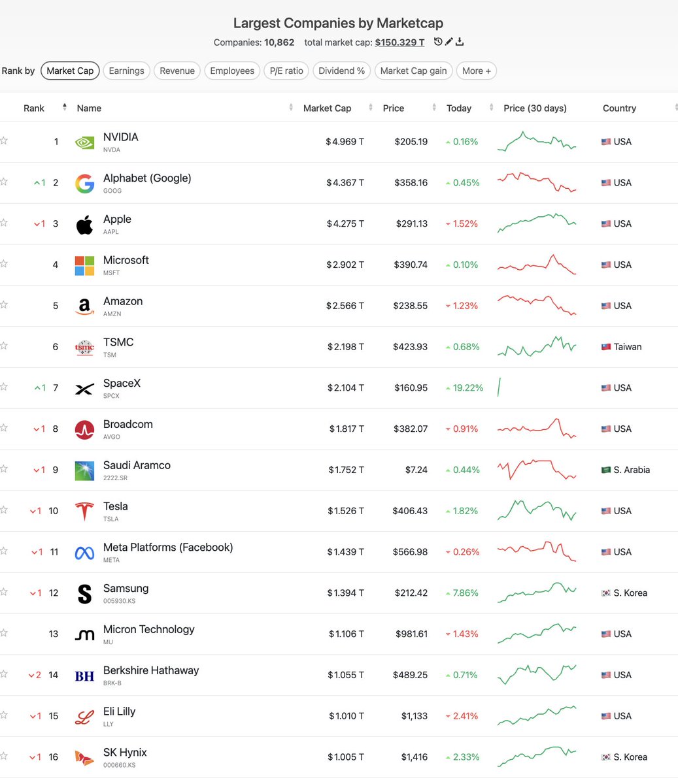Click the Microsoft logo icon
The height and width of the screenshot is (784, 678).
(x=84, y=266)
